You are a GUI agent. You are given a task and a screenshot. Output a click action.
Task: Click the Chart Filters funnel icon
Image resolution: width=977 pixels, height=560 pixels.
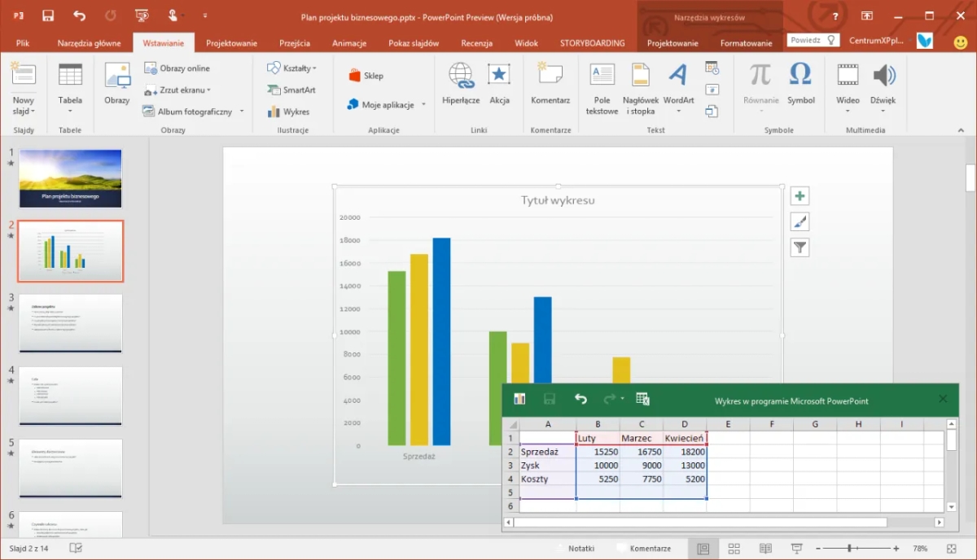tap(800, 247)
